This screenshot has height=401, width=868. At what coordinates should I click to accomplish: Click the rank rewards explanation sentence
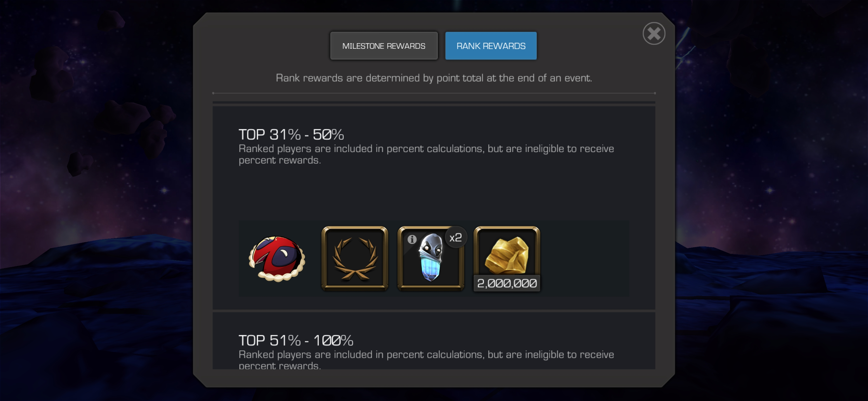[434, 78]
